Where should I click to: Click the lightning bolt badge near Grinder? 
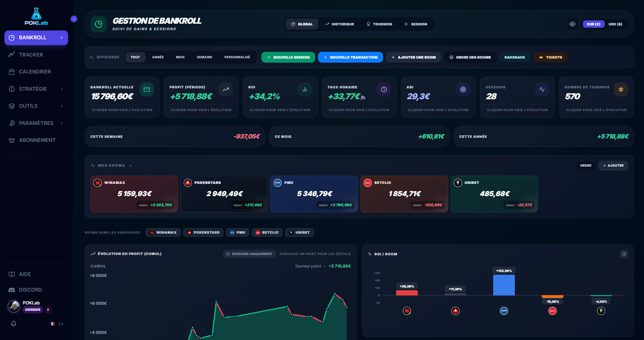(48, 310)
